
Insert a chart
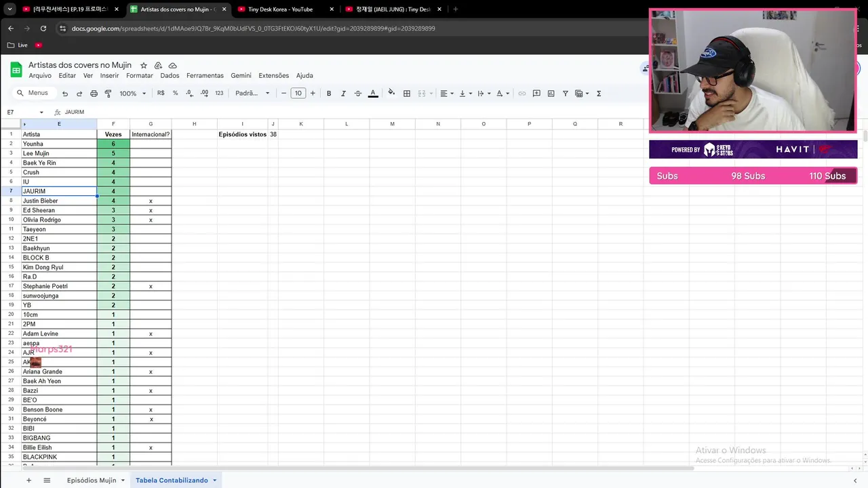click(x=551, y=94)
